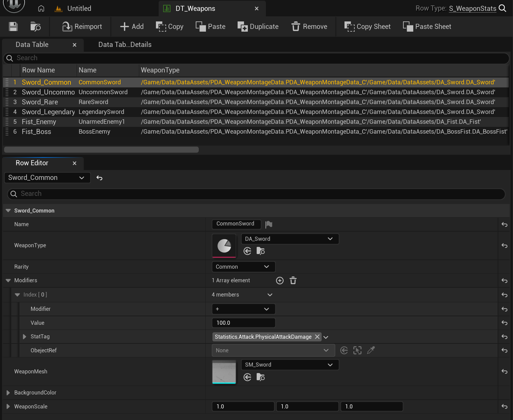Screen dimensions: 513x420
Task: Click the Copy Sheet button
Action: point(368,27)
